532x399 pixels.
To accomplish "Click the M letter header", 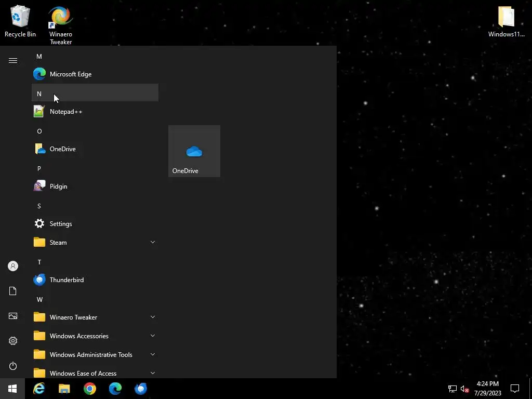I will [95, 56].
